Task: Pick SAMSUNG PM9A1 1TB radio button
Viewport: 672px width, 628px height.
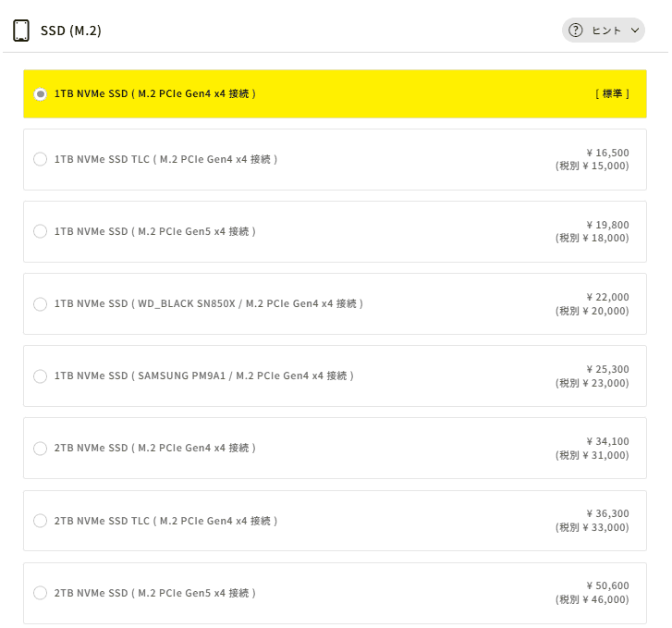Action: tap(40, 376)
